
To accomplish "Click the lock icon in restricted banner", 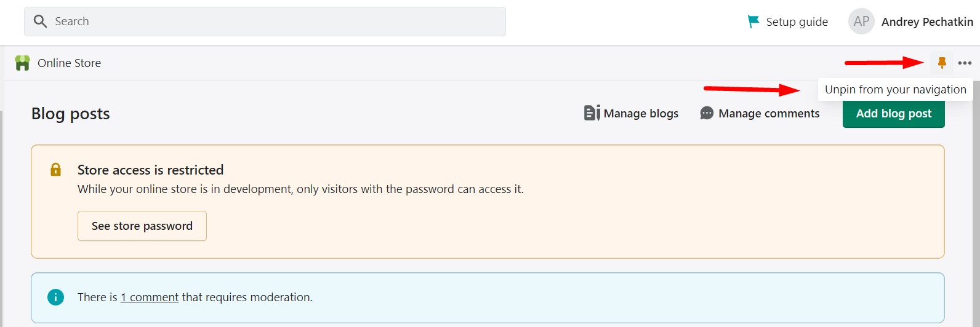I will coord(55,170).
